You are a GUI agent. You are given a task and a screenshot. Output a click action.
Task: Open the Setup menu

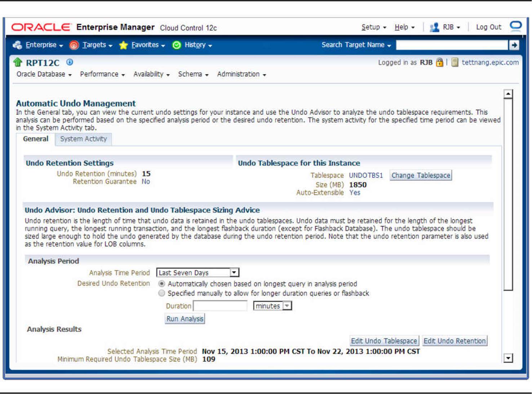374,27
